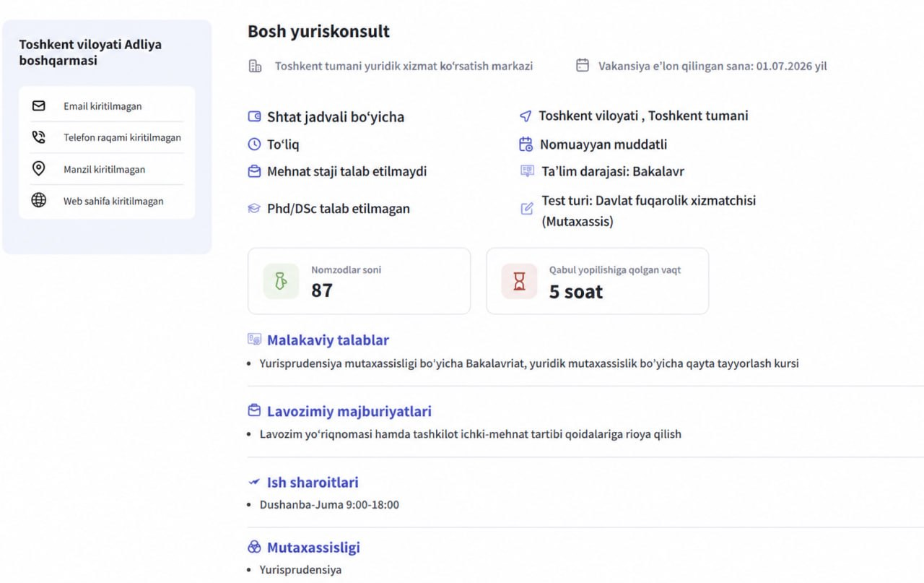Click the clock icon next to To'liq
The image size is (924, 583).
(x=254, y=144)
